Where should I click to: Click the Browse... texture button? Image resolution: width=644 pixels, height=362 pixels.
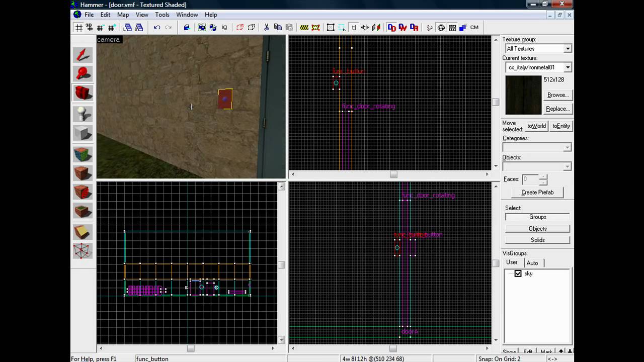(x=557, y=95)
